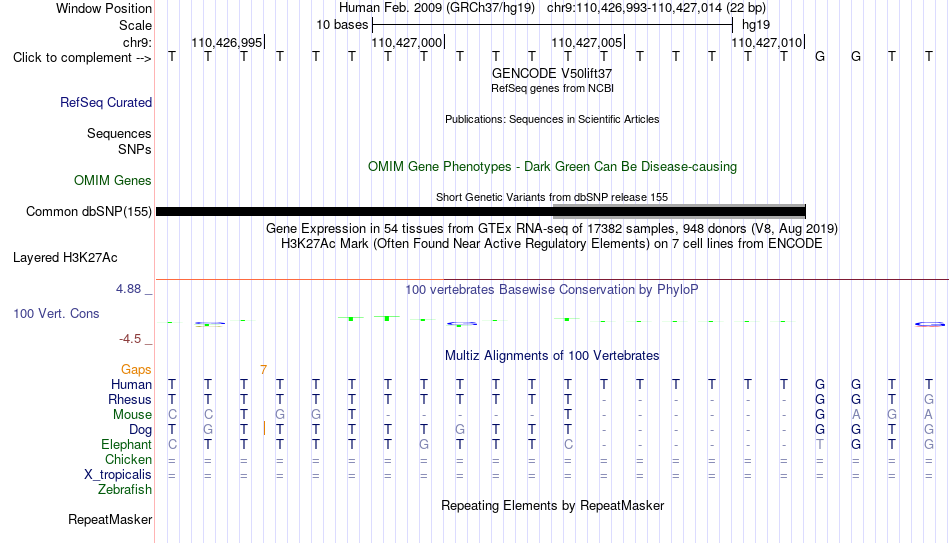The height and width of the screenshot is (543, 950).
Task: Select the X_tropicalis alignment row label
Action: click(x=118, y=475)
